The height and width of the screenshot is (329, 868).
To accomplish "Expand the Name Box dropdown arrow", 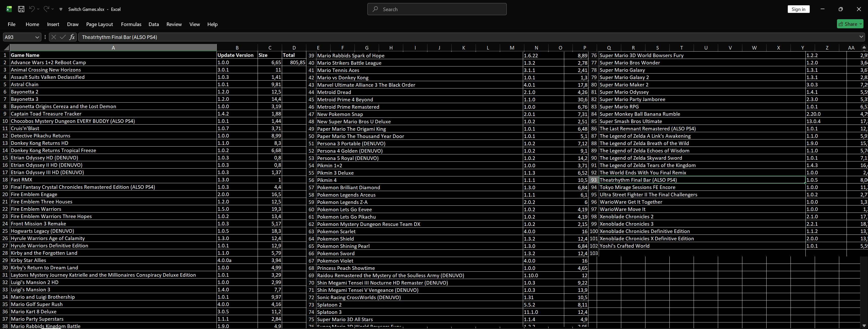I will (37, 37).
